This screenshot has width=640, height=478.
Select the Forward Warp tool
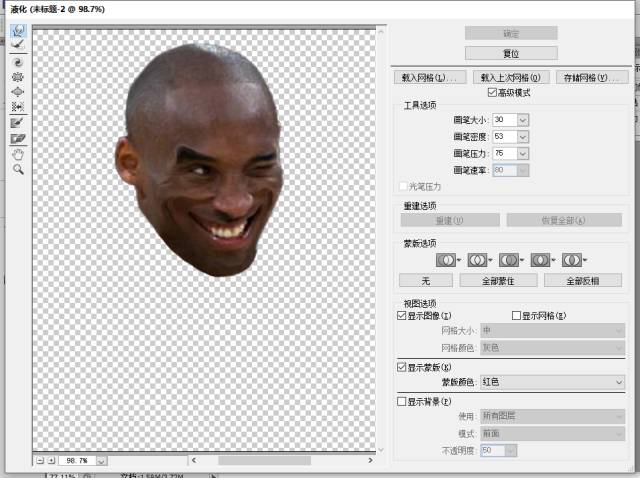[18, 30]
